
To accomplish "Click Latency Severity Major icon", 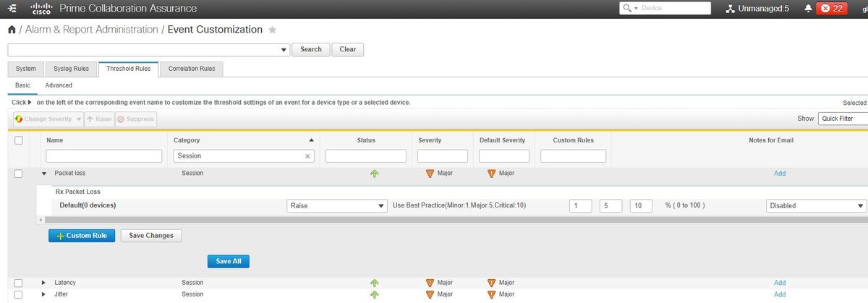I will [x=430, y=283].
